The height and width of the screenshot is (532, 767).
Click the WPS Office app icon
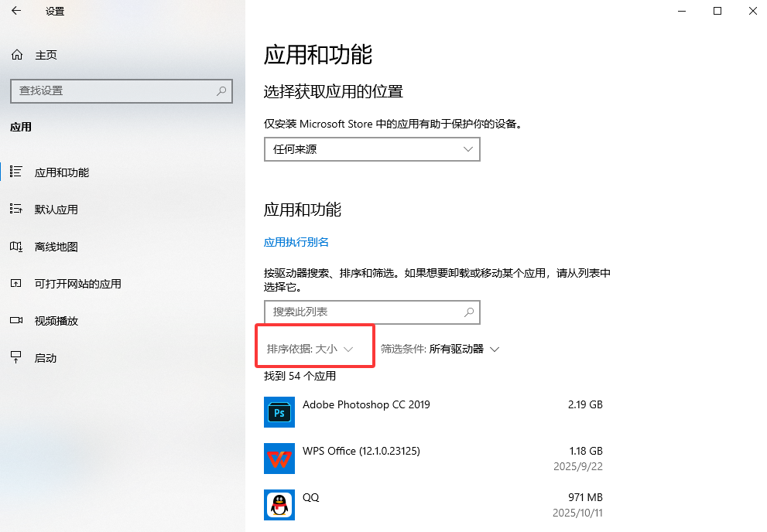[279, 458]
